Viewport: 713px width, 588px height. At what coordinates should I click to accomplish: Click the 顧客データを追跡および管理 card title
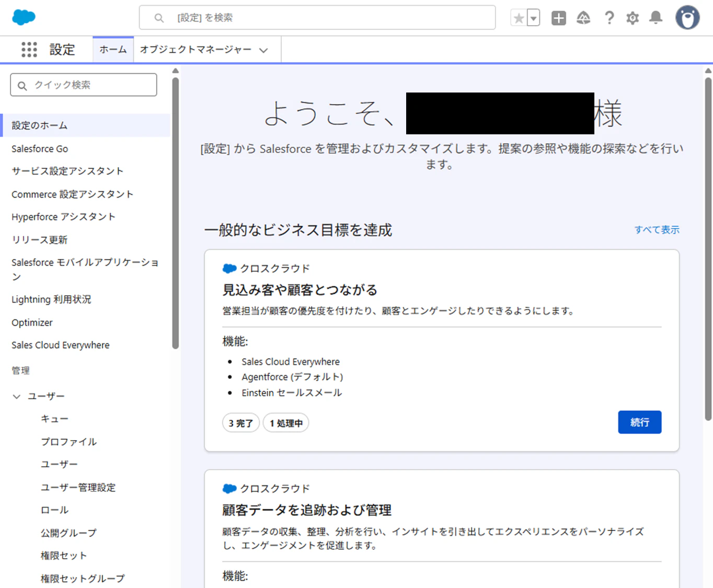tap(307, 510)
